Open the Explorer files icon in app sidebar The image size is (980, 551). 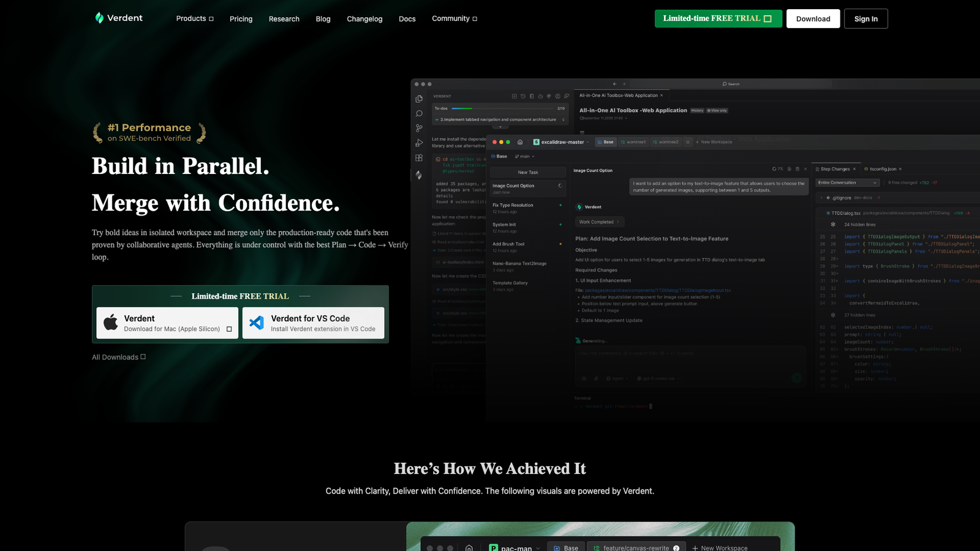(x=419, y=99)
